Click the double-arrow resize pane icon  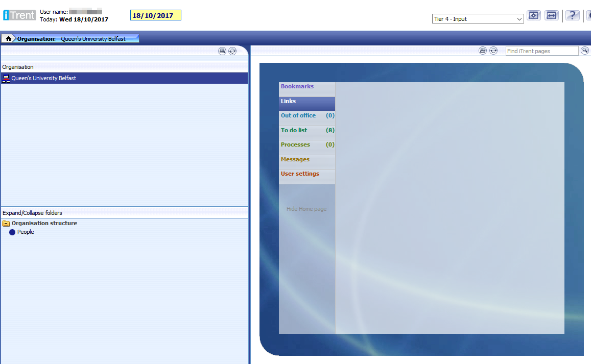tap(551, 16)
